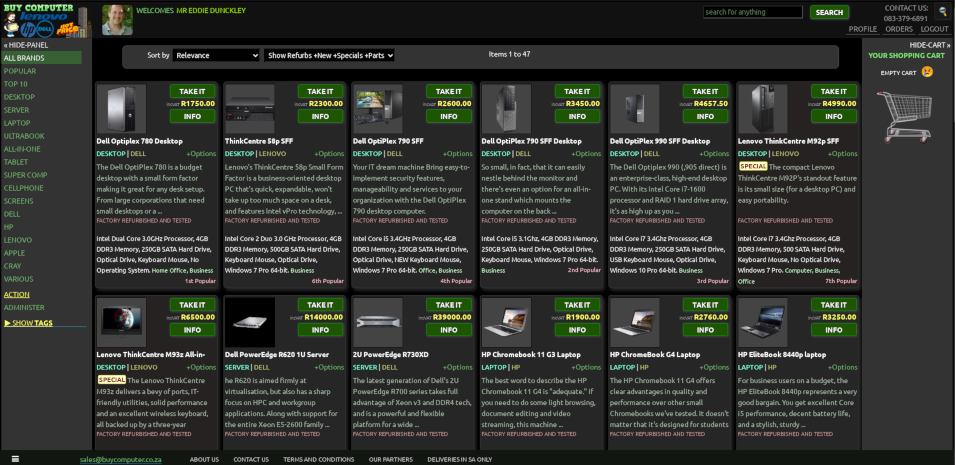Open the HP Chromebook 11 G3 image
This screenshot has height=465, width=955.
(506, 322)
